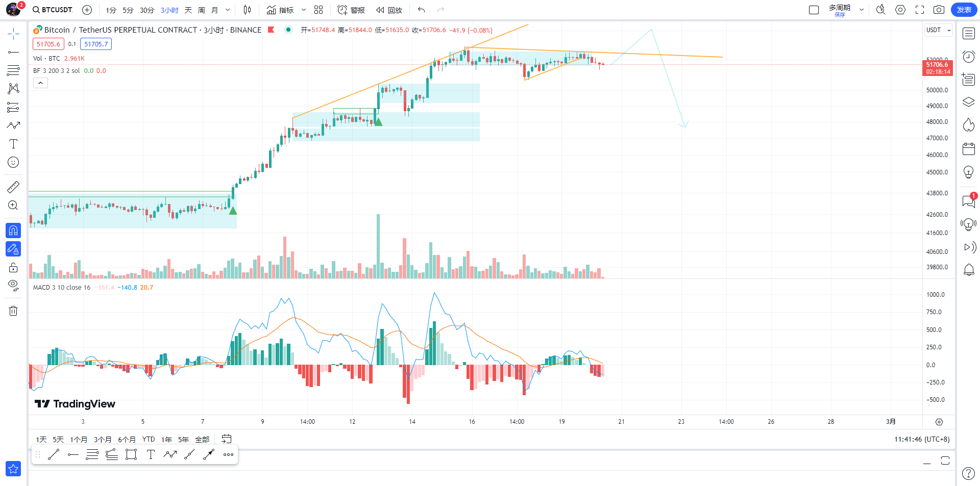
Task: Switch to 1分 timeframe
Action: [x=111, y=10]
